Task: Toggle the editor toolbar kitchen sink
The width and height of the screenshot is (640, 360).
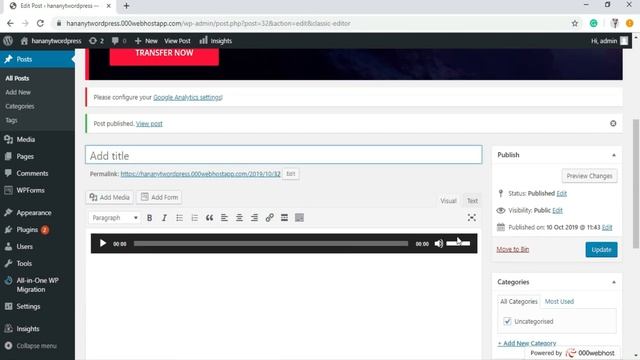Action: (x=299, y=218)
